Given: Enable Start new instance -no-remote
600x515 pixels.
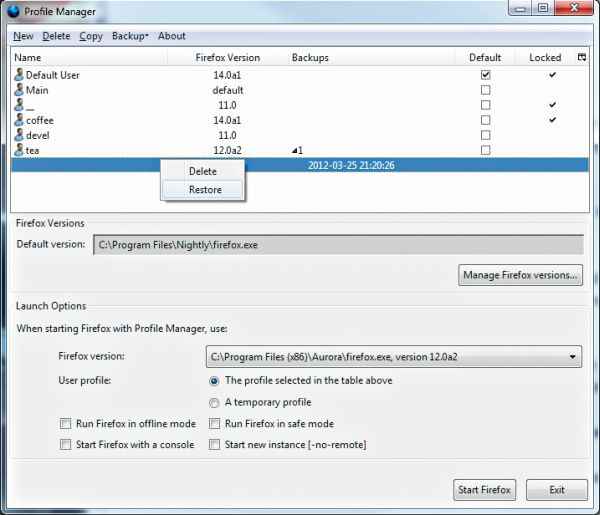Looking at the screenshot, I should [x=214, y=444].
